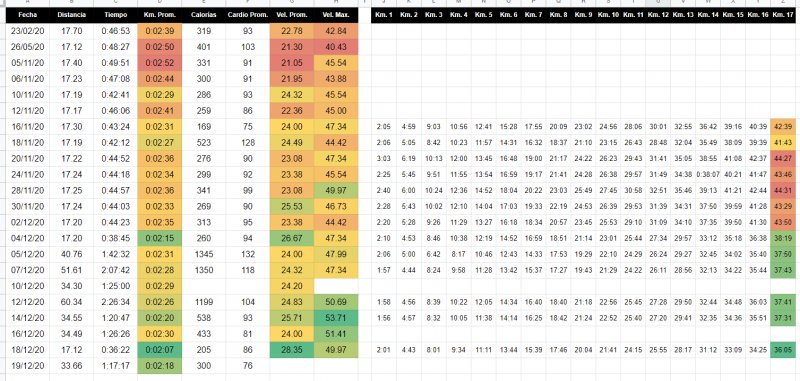Image resolution: width=800 pixels, height=381 pixels.
Task: Select the 2:07:42 time cell
Action: pos(115,271)
